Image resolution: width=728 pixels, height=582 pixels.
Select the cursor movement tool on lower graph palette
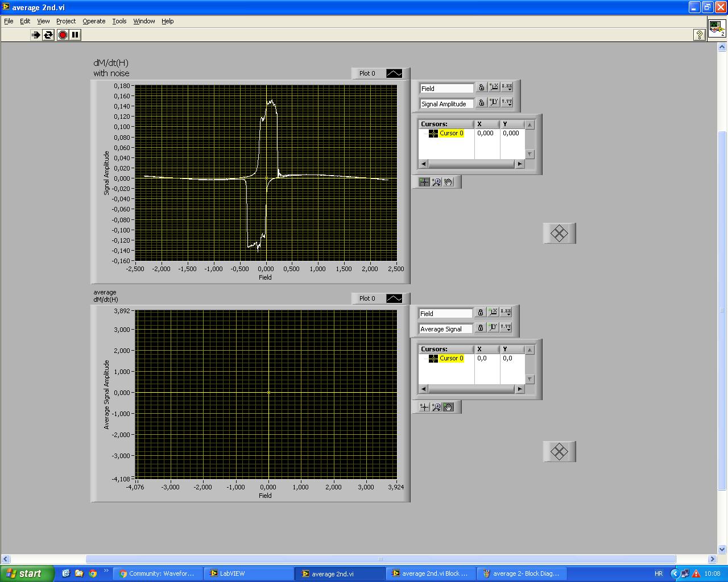[424, 407]
